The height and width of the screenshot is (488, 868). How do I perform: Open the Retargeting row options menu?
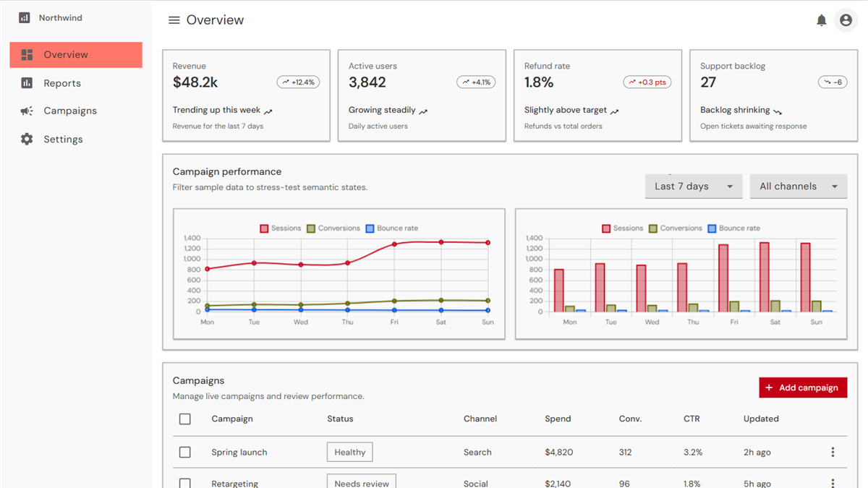[833, 483]
